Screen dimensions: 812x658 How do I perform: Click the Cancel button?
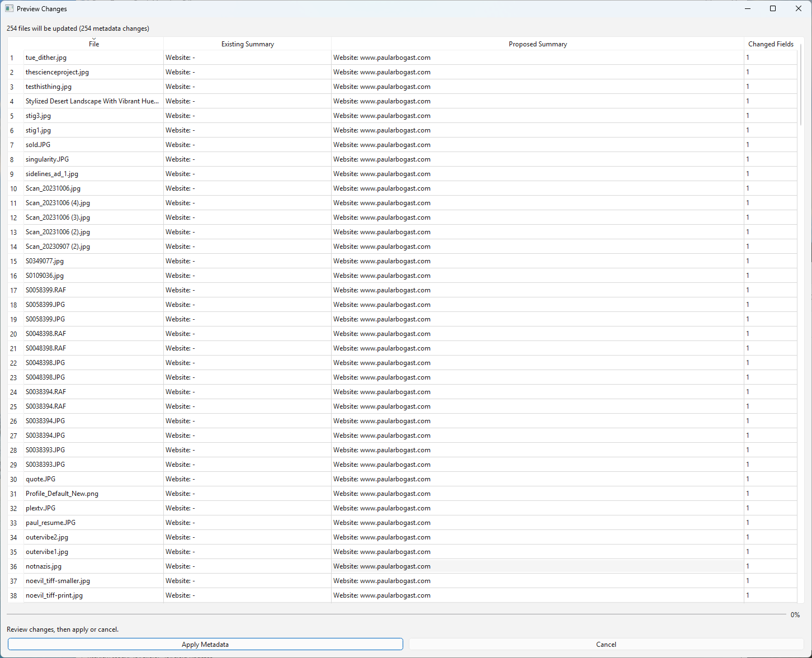click(606, 644)
